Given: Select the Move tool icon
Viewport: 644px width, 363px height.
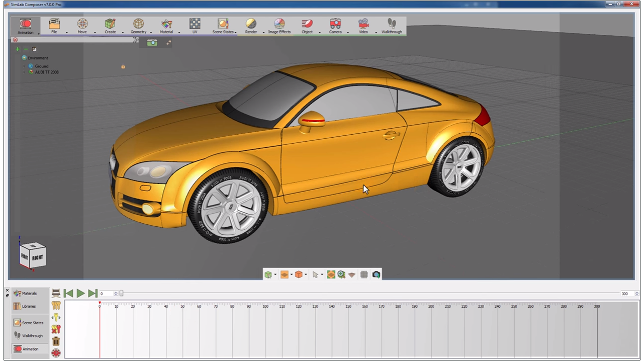Looking at the screenshot, I should (82, 24).
